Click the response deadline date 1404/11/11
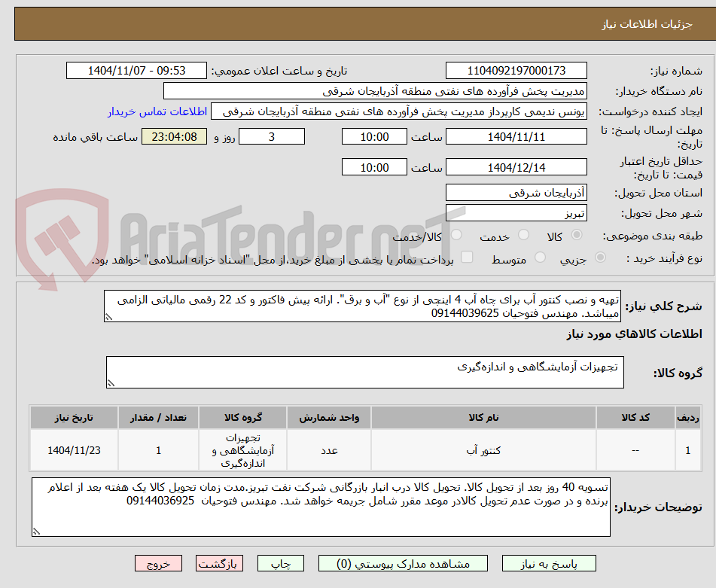716x588 pixels. pyautogui.click(x=516, y=136)
